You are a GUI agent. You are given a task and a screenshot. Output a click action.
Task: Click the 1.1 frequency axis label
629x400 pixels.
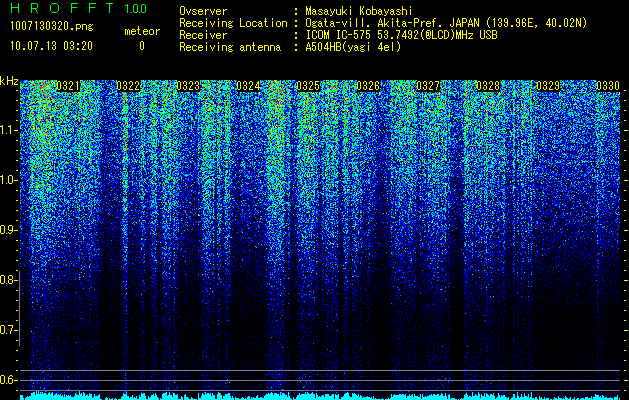pos(8,130)
